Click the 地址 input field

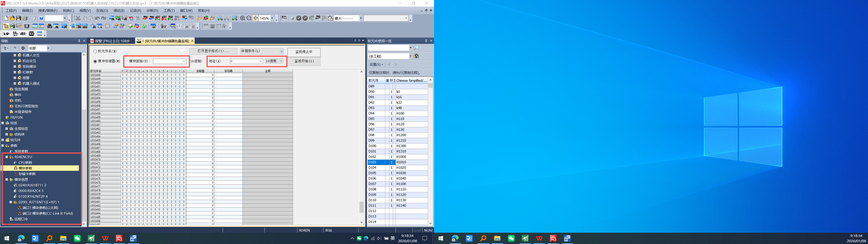tap(244, 61)
